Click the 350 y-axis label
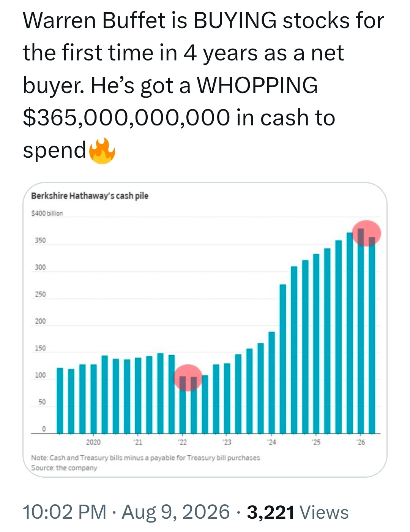Viewport: 410px width, 532px height. tap(40, 240)
